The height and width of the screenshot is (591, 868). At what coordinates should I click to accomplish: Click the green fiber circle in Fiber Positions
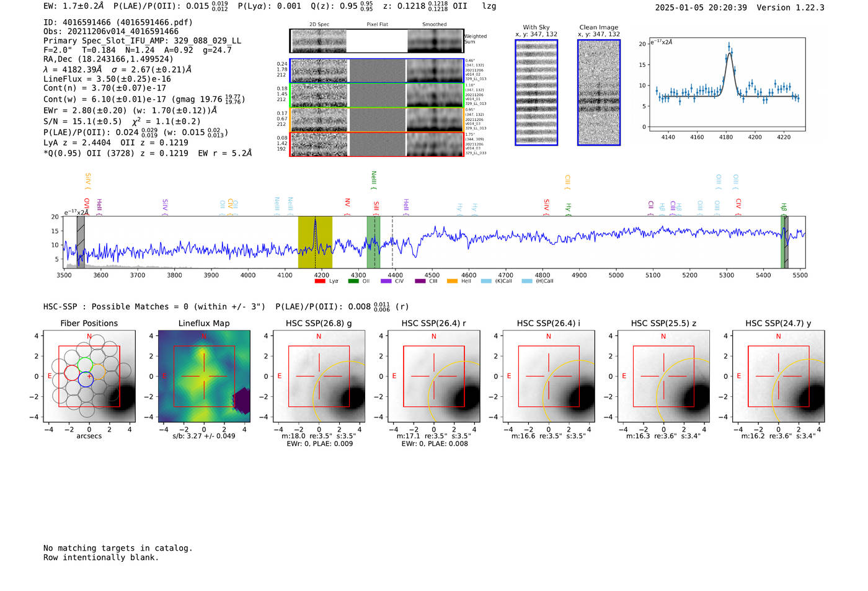[86, 364]
